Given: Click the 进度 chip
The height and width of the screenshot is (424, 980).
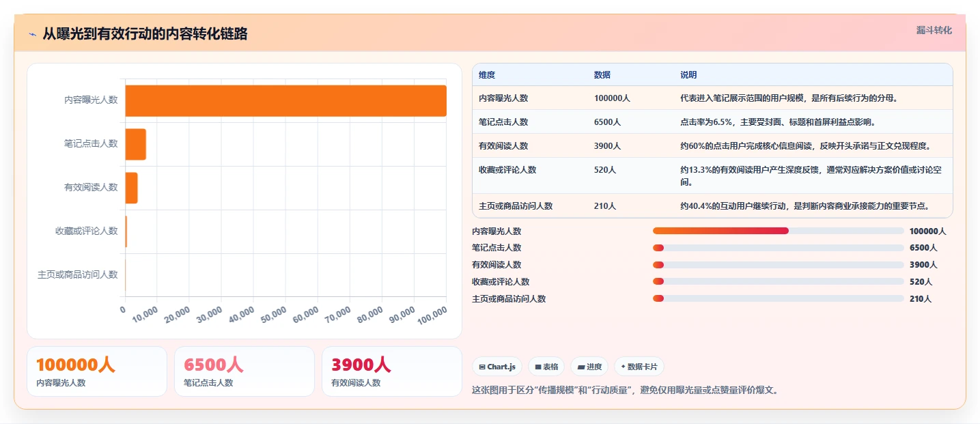Looking at the screenshot, I should click(589, 367).
